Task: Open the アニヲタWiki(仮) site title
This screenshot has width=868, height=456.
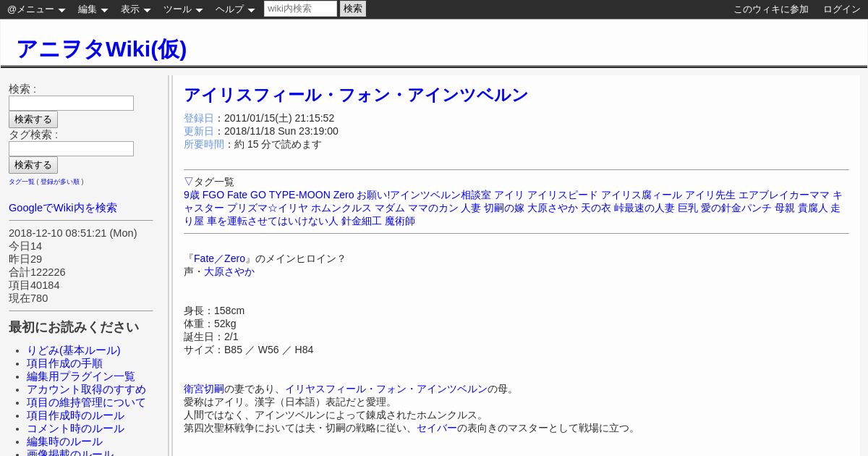Action: (x=101, y=48)
